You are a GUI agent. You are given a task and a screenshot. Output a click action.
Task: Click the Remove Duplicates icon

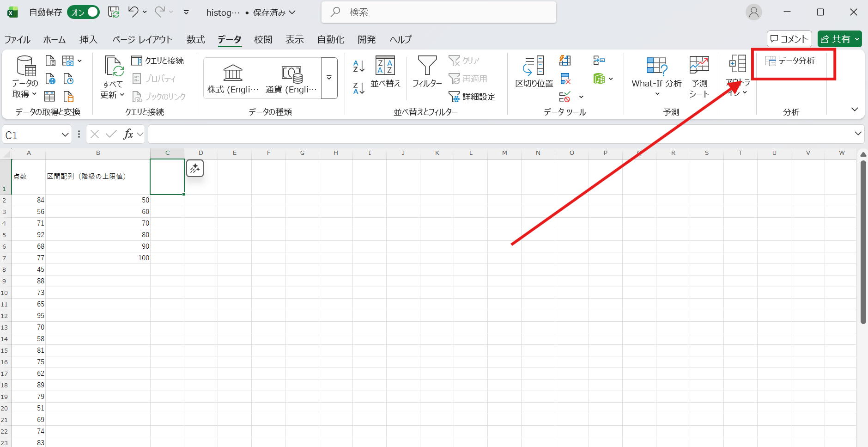[x=565, y=79]
